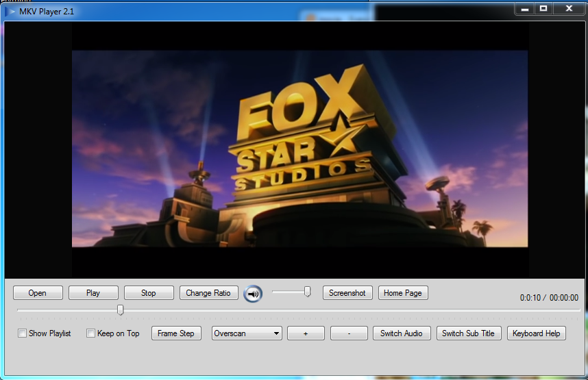
Task: Stop the video with Stop button
Action: tap(149, 292)
